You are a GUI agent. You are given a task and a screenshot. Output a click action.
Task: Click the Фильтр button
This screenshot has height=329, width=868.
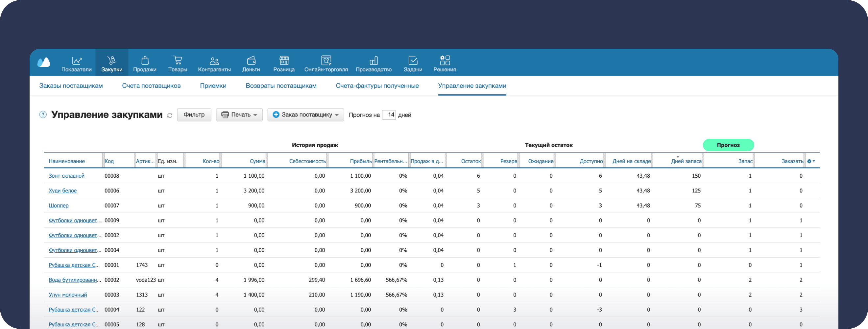(x=194, y=114)
